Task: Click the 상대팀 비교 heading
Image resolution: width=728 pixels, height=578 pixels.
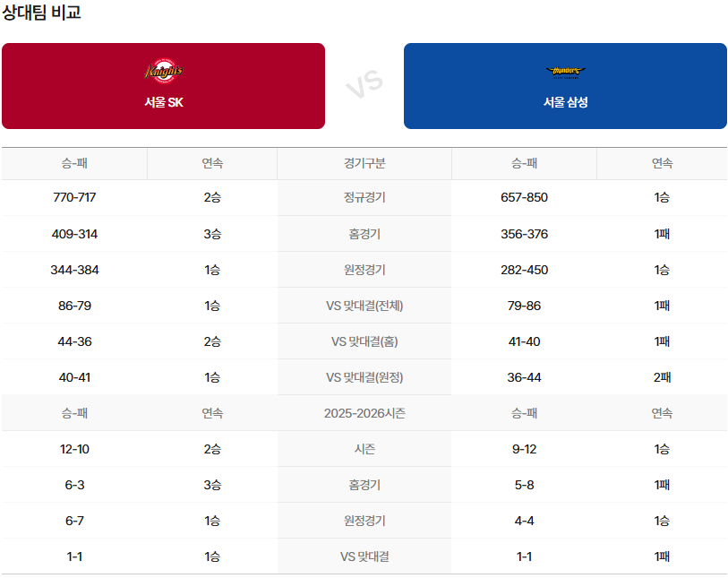Action: (42, 13)
